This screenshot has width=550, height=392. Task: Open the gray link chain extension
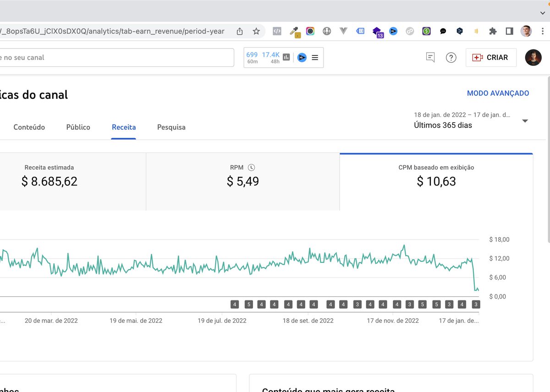click(410, 31)
